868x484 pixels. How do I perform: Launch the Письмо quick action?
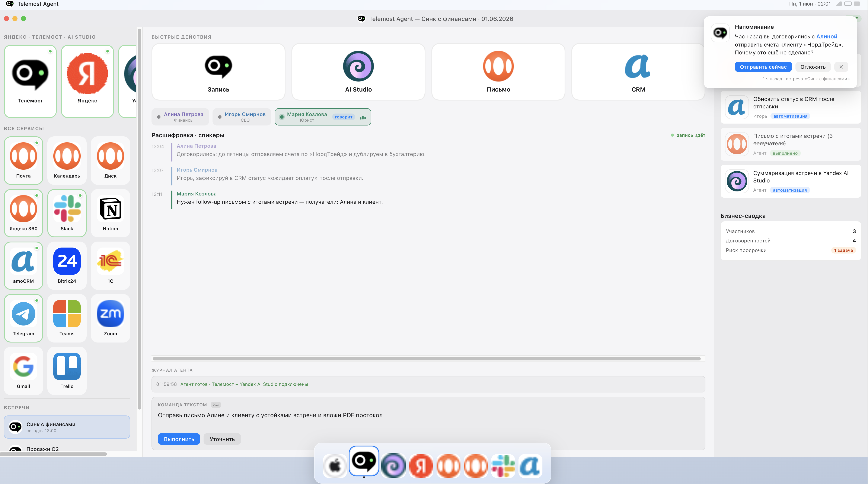coord(498,72)
